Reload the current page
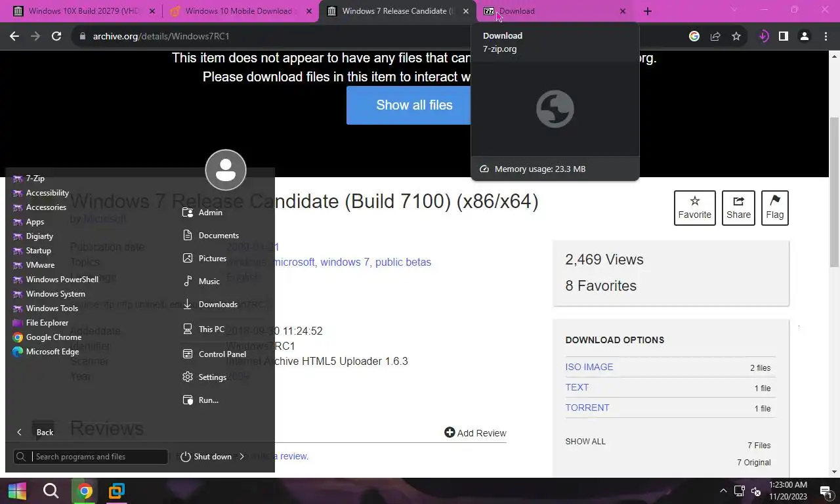The height and width of the screenshot is (504, 840). (56, 37)
